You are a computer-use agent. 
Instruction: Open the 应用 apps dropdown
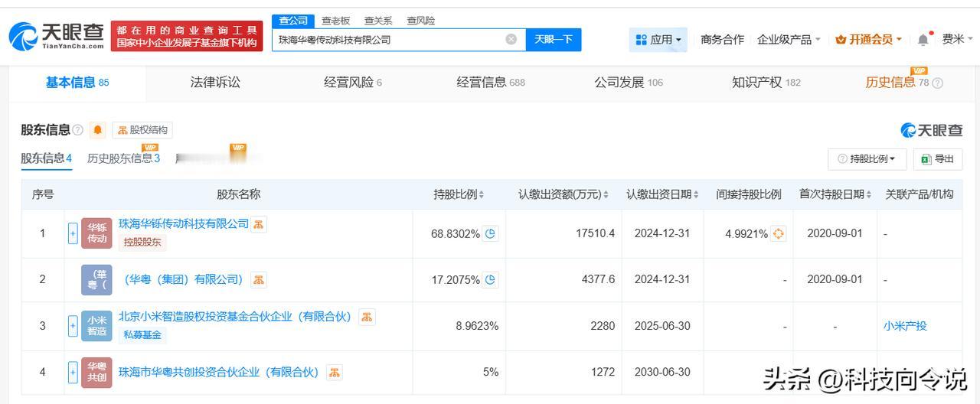(x=658, y=40)
